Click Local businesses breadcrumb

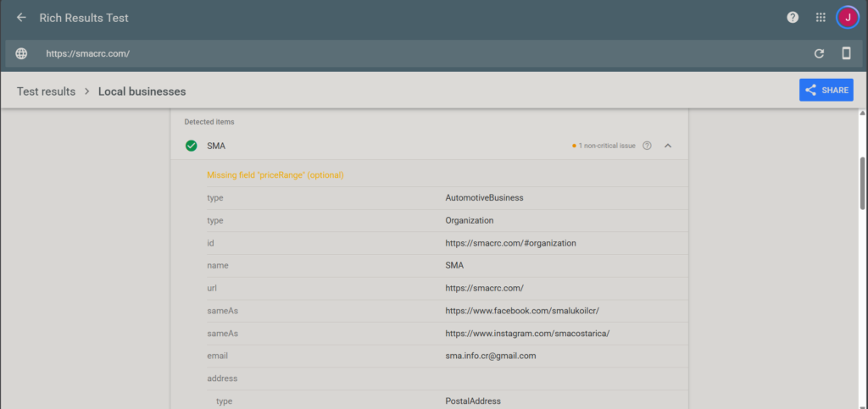142,91
